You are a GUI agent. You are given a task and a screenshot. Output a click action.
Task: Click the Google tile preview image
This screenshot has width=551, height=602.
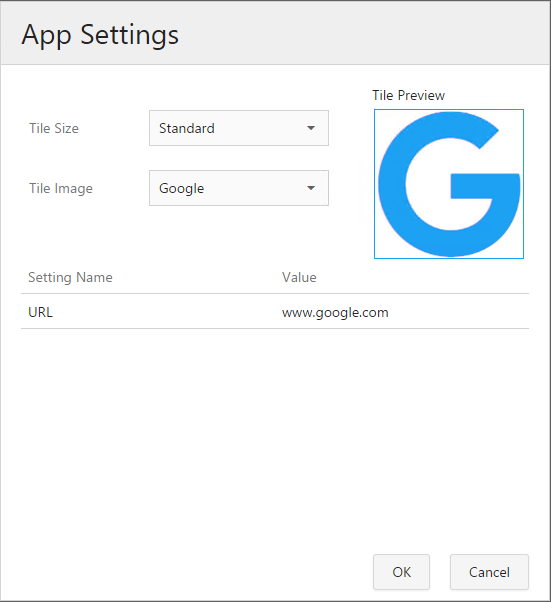pos(449,184)
